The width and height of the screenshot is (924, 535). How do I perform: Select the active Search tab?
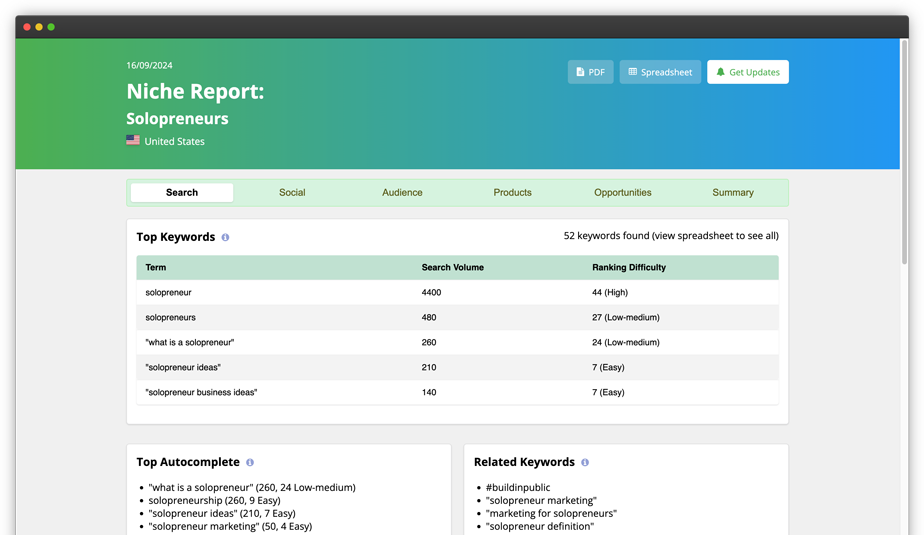tap(182, 193)
